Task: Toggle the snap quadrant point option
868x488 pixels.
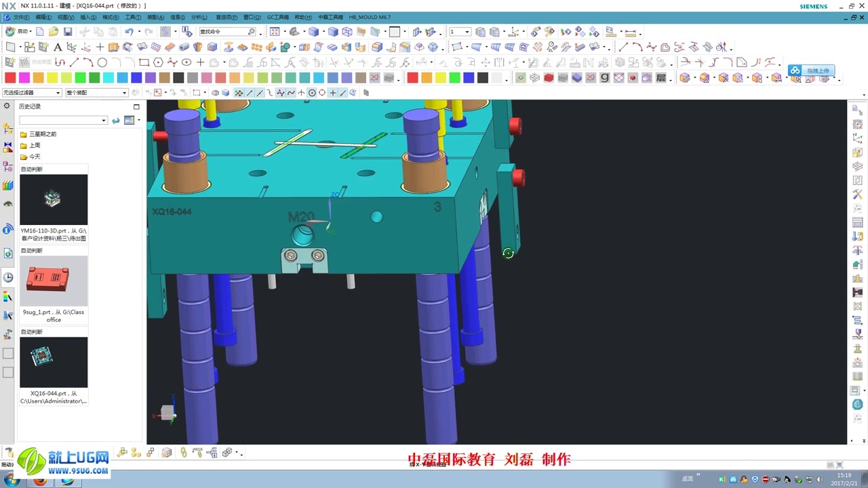Action: (322, 93)
